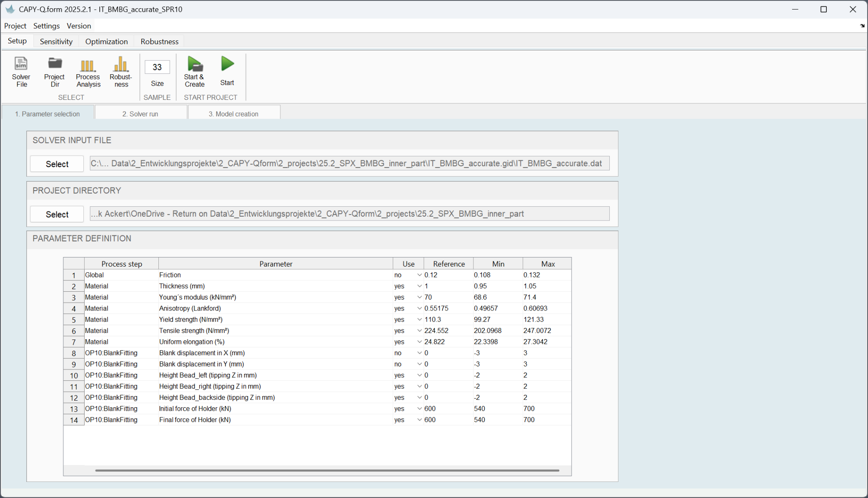Open Use dropdown for Blank displacement in X

[x=419, y=353]
